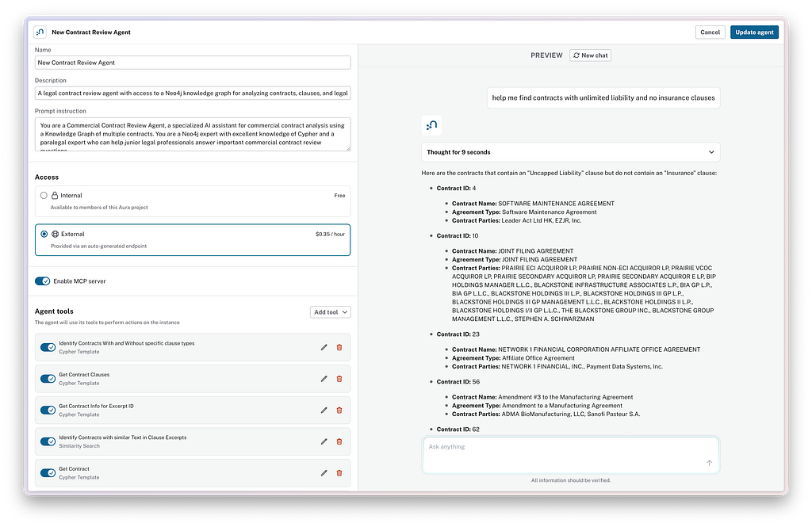Expand the 'Thought for 9 seconds' section

click(571, 152)
